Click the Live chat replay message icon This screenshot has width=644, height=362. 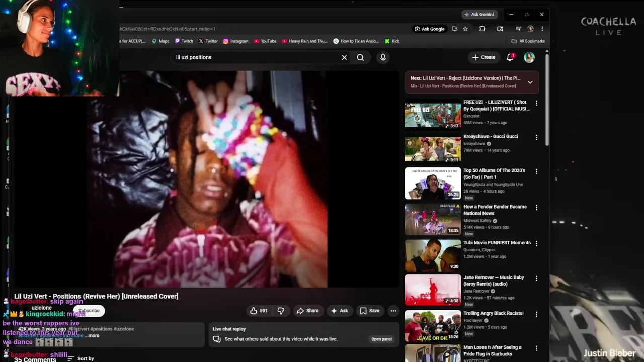click(x=217, y=339)
